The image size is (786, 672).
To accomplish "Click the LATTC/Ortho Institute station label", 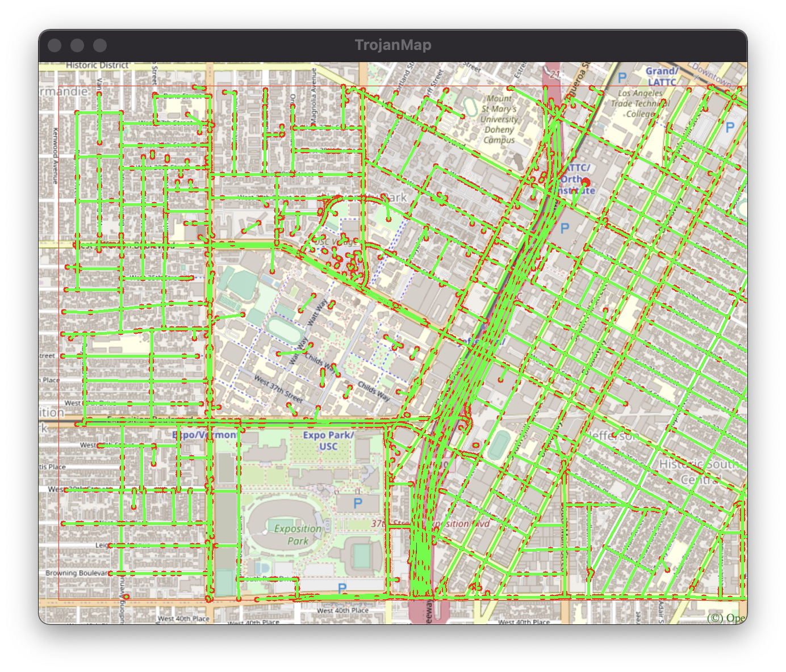I will pos(576,179).
